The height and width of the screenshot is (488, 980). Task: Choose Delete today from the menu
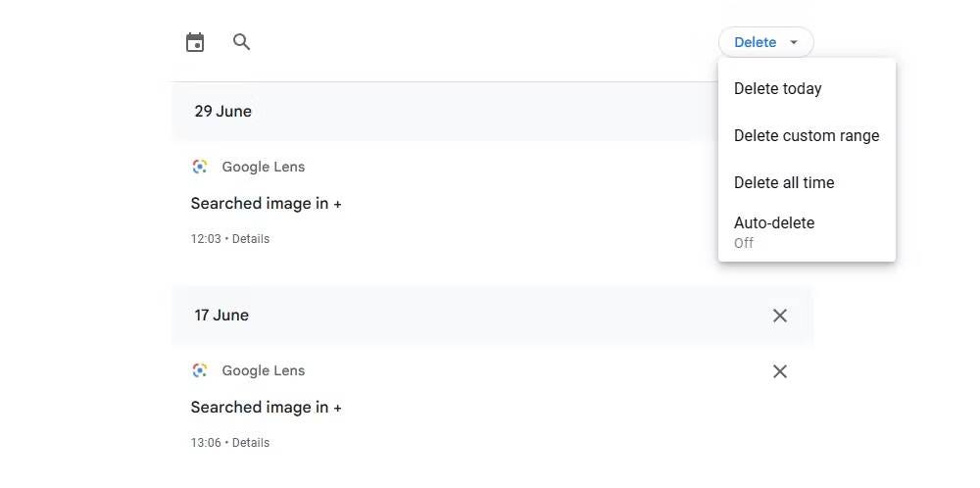(778, 89)
